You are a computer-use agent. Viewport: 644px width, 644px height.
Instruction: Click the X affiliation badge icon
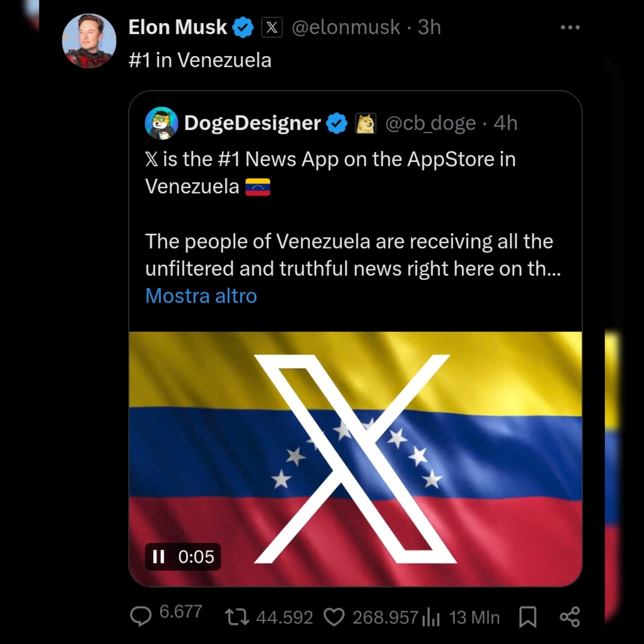(x=272, y=27)
